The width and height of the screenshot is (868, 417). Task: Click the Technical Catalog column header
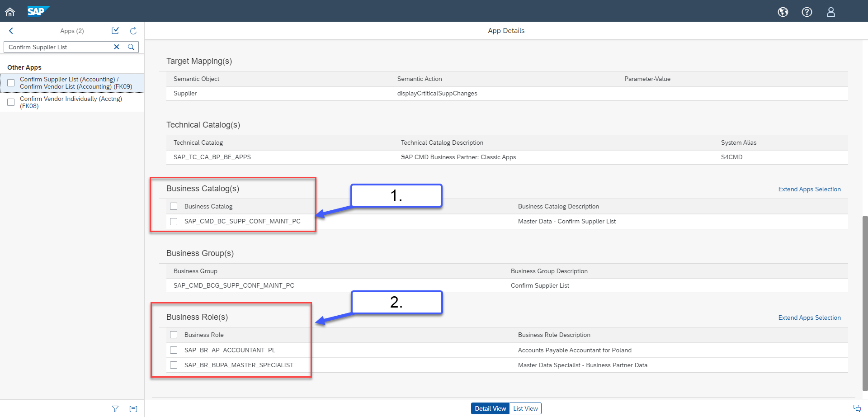tap(198, 142)
